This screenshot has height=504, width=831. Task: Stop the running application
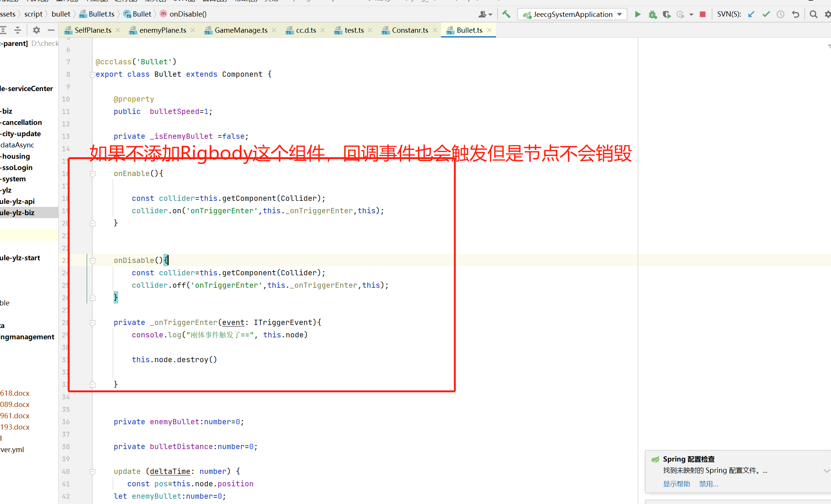[702, 14]
